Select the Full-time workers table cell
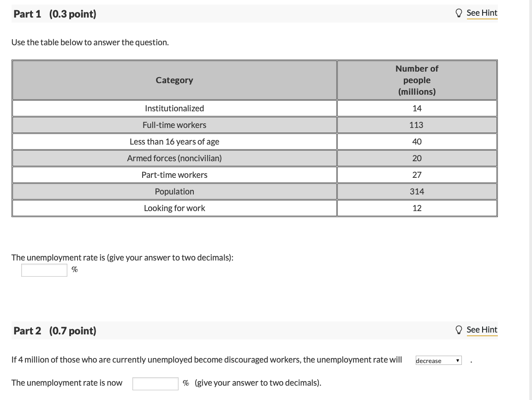Image resolution: width=532 pixels, height=400 pixels. [x=174, y=125]
